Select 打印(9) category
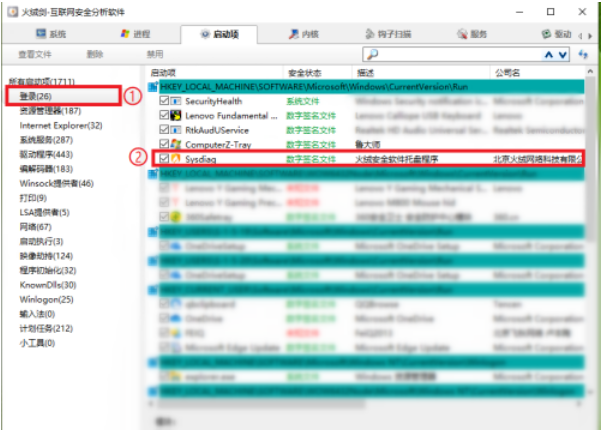This screenshot has height=433, width=603. [33, 198]
